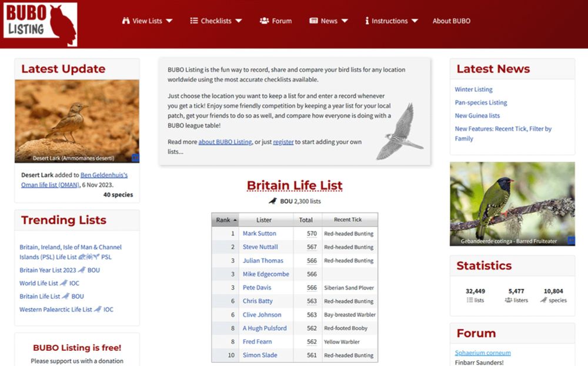Click the binoculars icon beside View Lists
This screenshot has height=366, width=588.
pyautogui.click(x=126, y=21)
